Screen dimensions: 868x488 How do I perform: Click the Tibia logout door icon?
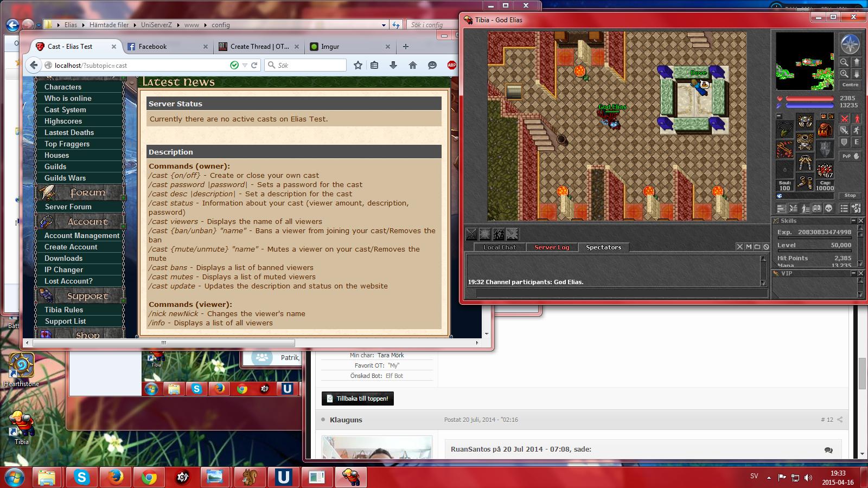tap(856, 208)
